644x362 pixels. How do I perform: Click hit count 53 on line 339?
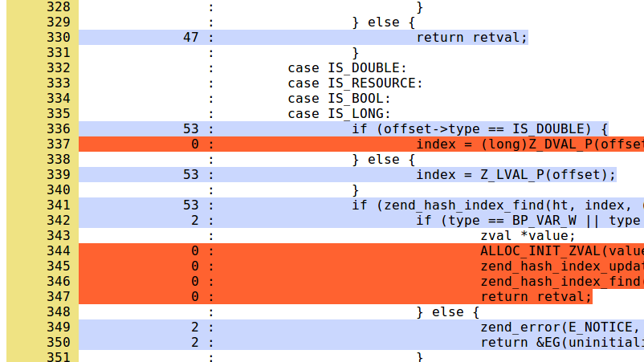coord(190,175)
